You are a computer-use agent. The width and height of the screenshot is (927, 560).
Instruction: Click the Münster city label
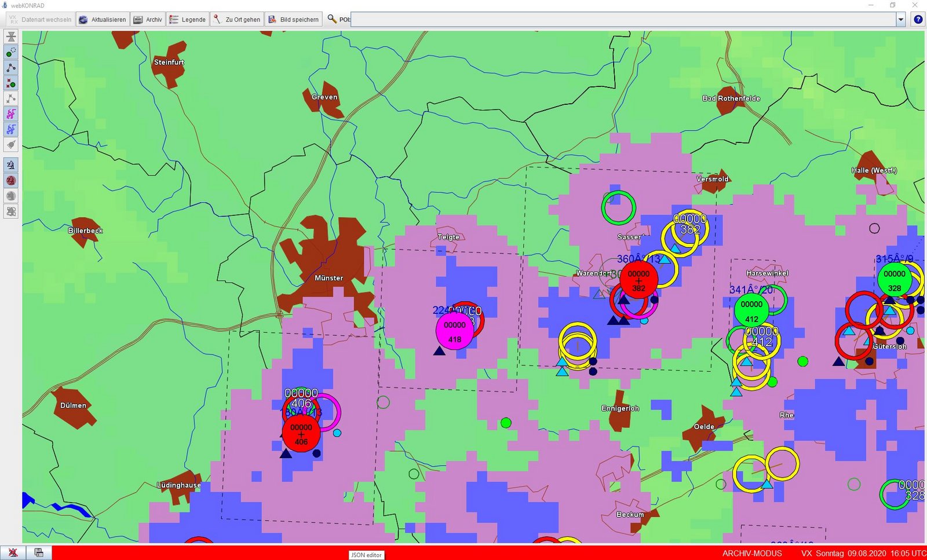pyautogui.click(x=329, y=278)
